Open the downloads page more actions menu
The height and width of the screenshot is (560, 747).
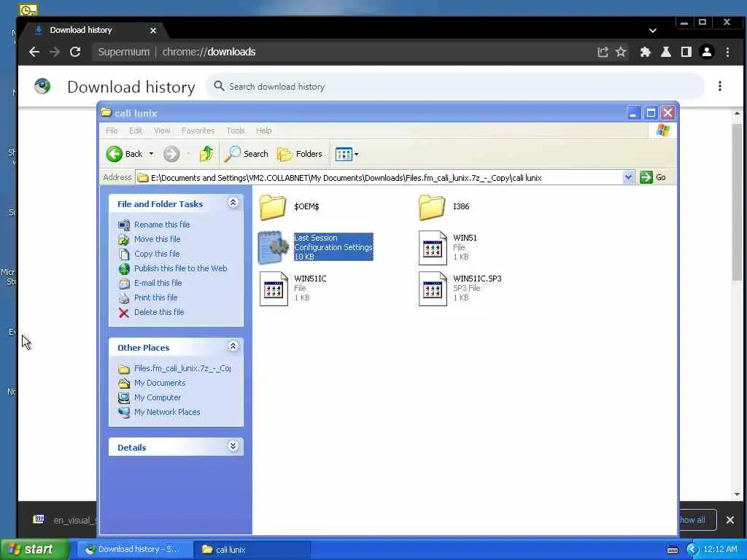tap(720, 86)
